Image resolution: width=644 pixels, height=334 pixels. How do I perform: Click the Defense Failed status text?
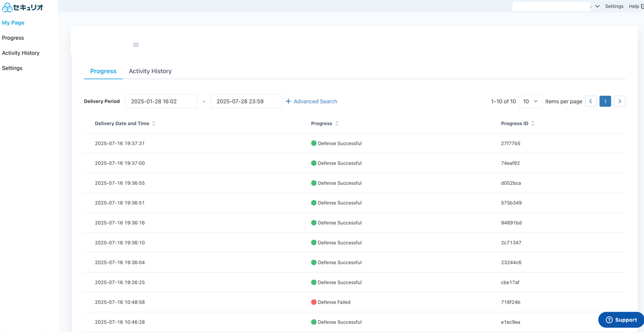point(334,302)
